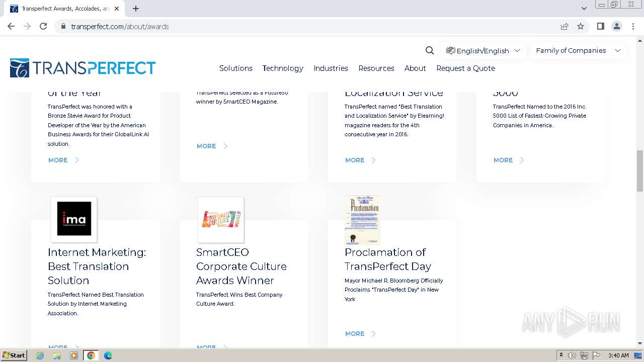
Task: Open the Industries menu
Action: tap(331, 68)
